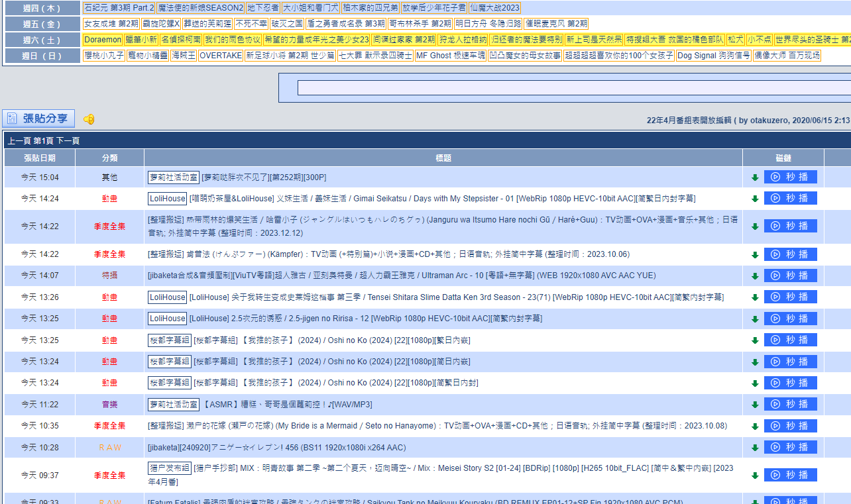
Task: Play 秒播 for Oshi no Ko 繁日內嵌
Action: click(791, 340)
